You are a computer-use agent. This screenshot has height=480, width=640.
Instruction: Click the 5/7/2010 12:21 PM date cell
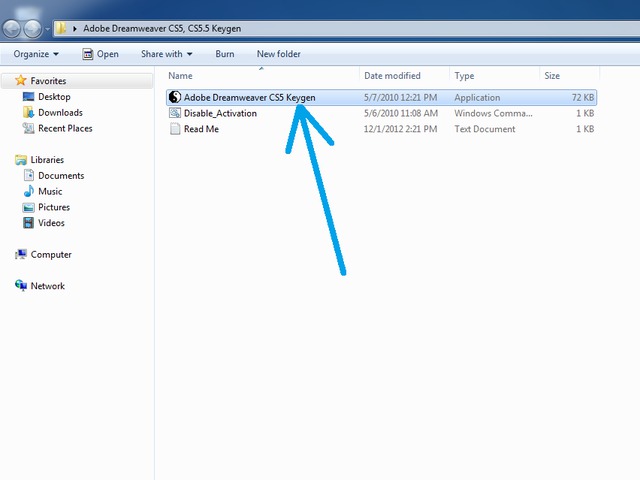click(400, 98)
